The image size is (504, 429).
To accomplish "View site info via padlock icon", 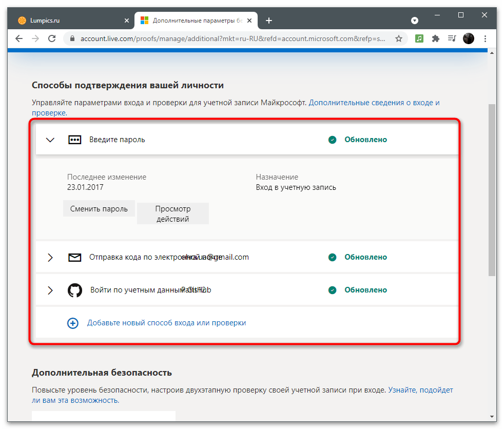I will tap(72, 38).
